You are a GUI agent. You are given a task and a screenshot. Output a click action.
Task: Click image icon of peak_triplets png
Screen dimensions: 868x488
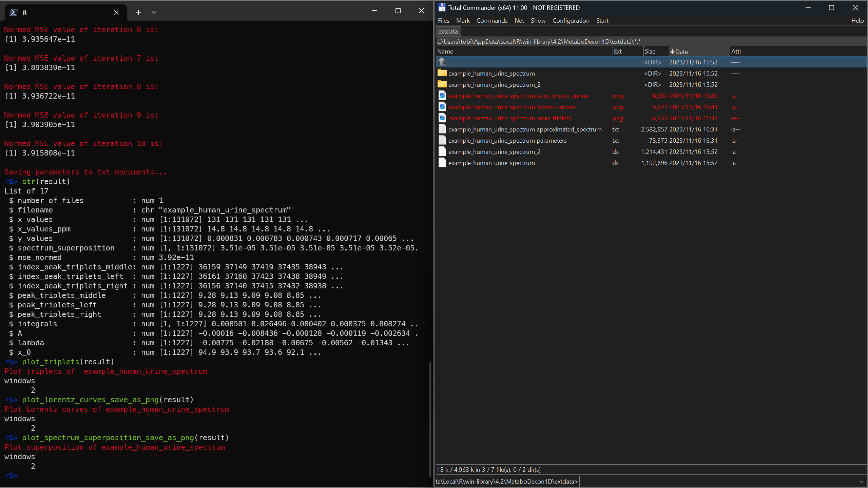pos(442,118)
